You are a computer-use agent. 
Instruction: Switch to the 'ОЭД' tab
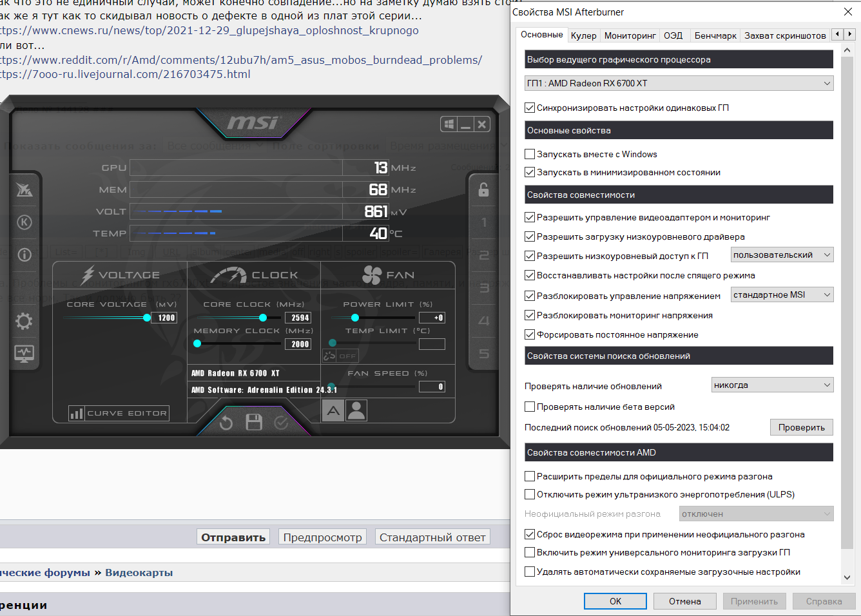673,35
